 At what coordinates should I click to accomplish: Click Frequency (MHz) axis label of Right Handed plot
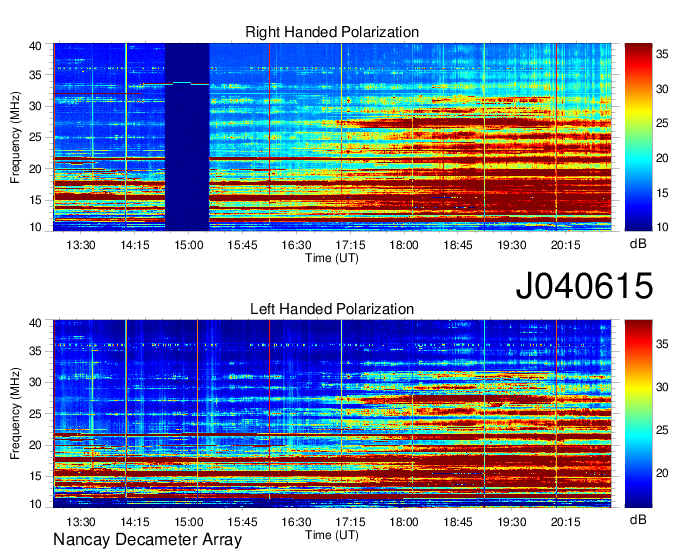pyautogui.click(x=15, y=137)
